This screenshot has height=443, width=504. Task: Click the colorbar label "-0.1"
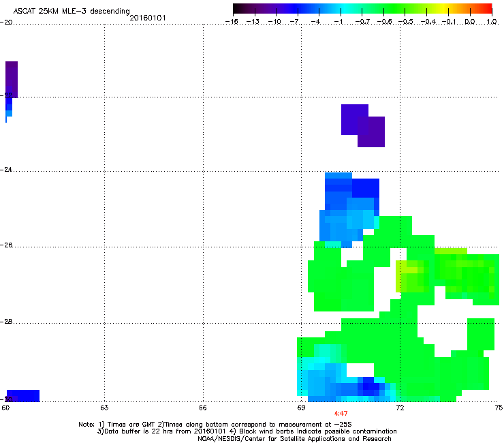click(x=450, y=22)
